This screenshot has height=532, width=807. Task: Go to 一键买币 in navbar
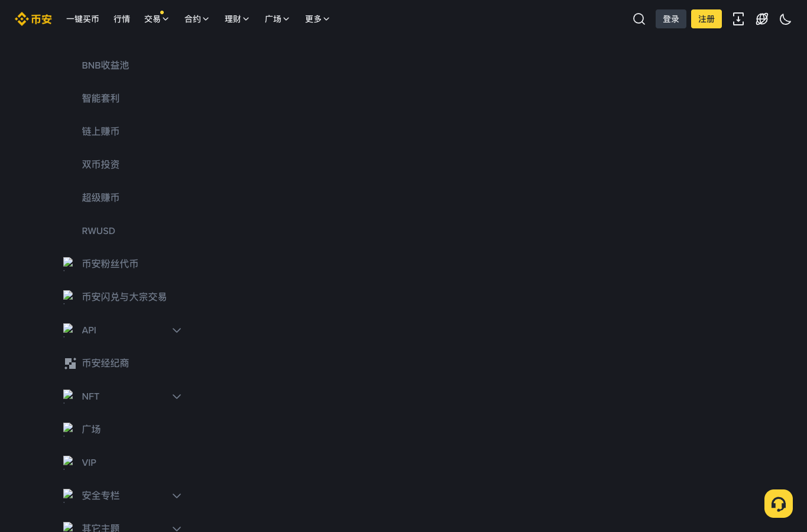click(x=83, y=19)
